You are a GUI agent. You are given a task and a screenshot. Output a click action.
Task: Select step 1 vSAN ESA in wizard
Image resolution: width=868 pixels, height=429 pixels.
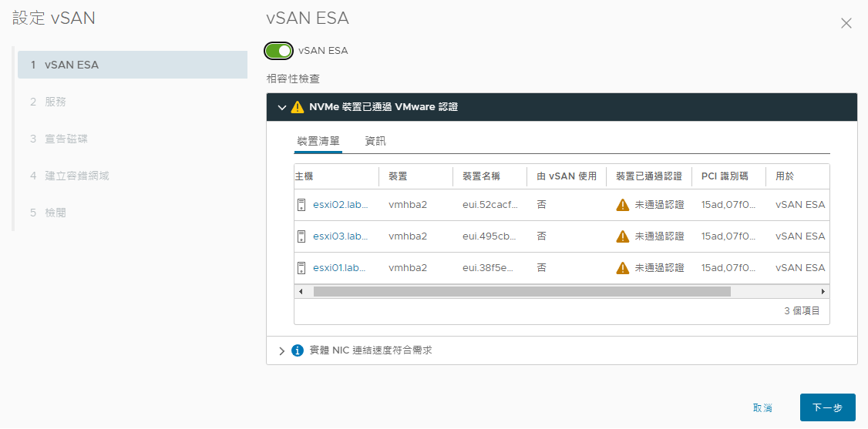click(x=133, y=65)
